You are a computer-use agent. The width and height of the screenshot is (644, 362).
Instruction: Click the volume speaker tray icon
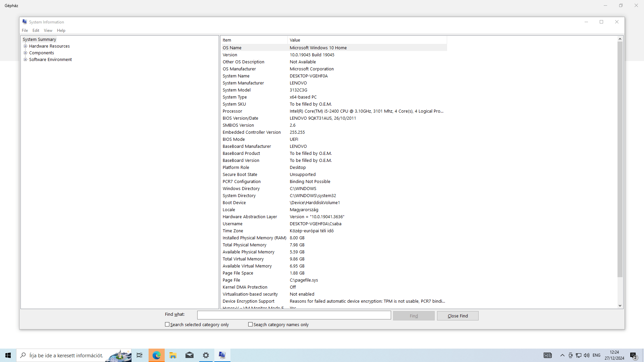pyautogui.click(x=587, y=355)
